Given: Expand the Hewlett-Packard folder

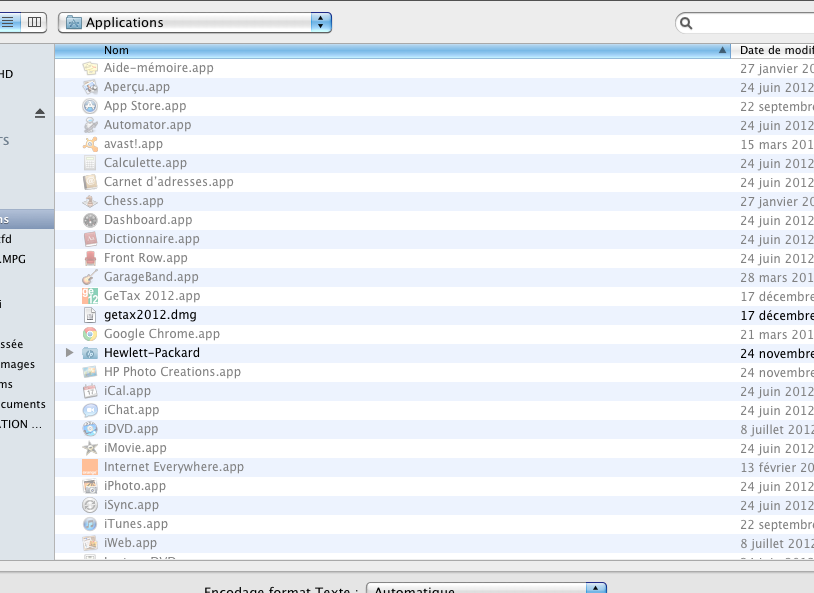Looking at the screenshot, I should 69,353.
